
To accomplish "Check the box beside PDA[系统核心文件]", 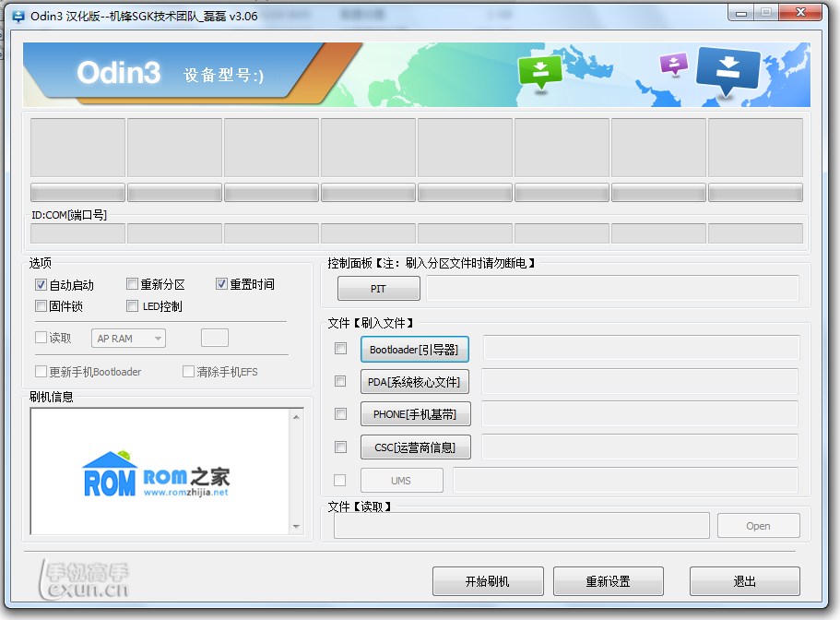I will click(x=340, y=381).
